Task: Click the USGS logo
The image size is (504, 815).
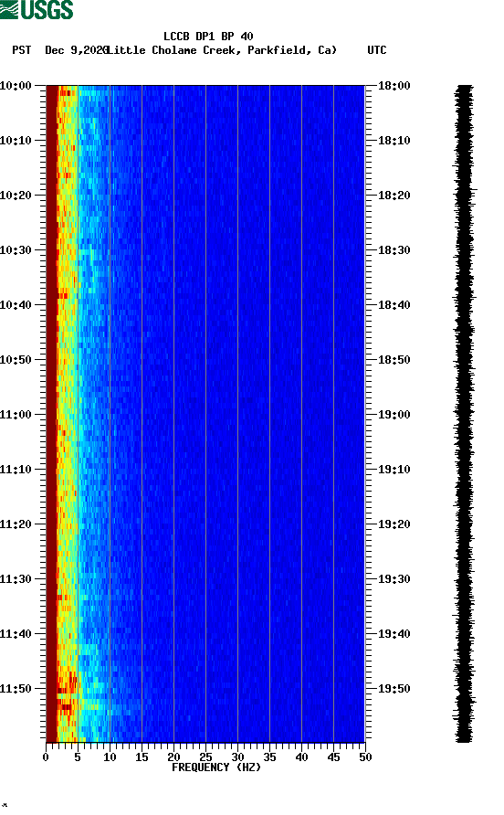Action: tap(37, 9)
